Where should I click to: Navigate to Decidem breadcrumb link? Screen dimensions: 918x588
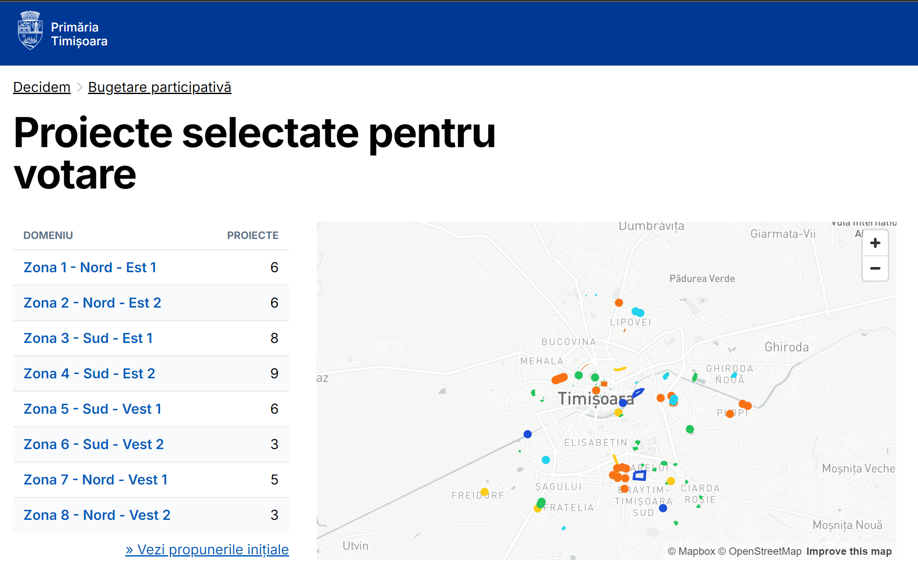(41, 87)
